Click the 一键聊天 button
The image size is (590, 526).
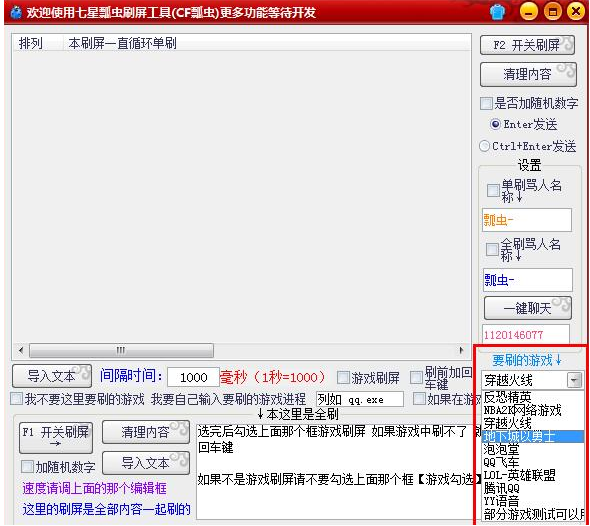click(528, 308)
